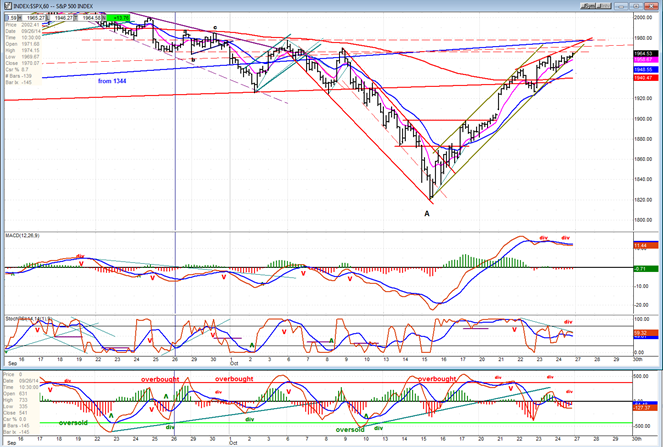663x447 pixels.
Task: Click the chart window icon in title bar
Action: tap(8, 6)
